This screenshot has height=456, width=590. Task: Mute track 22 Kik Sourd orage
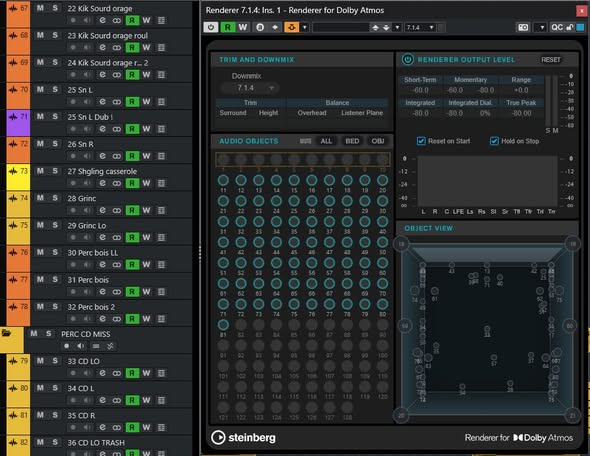40,8
